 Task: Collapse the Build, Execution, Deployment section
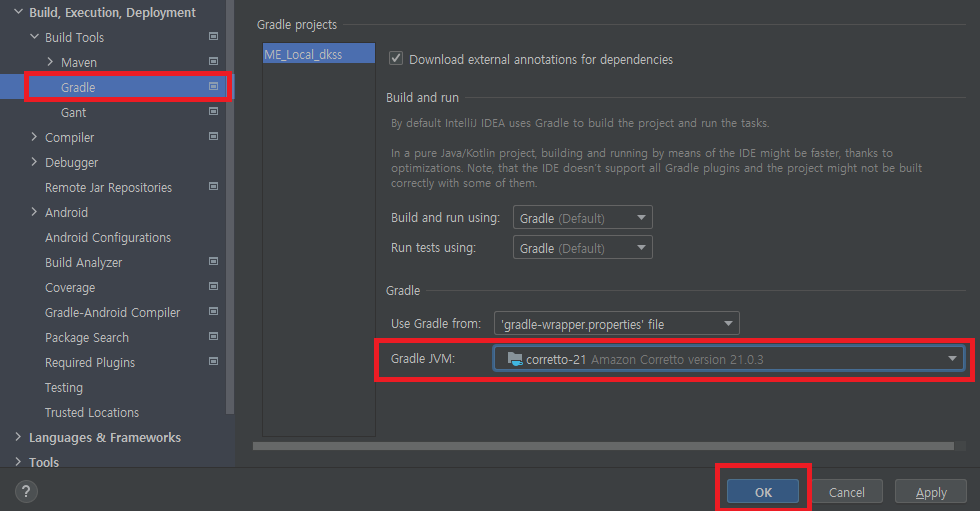18,12
